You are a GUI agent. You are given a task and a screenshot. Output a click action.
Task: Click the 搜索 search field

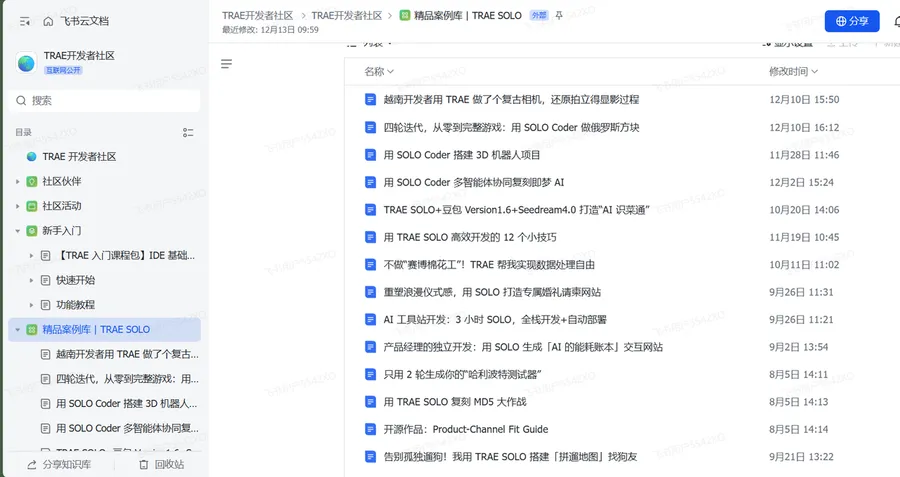coord(104,100)
